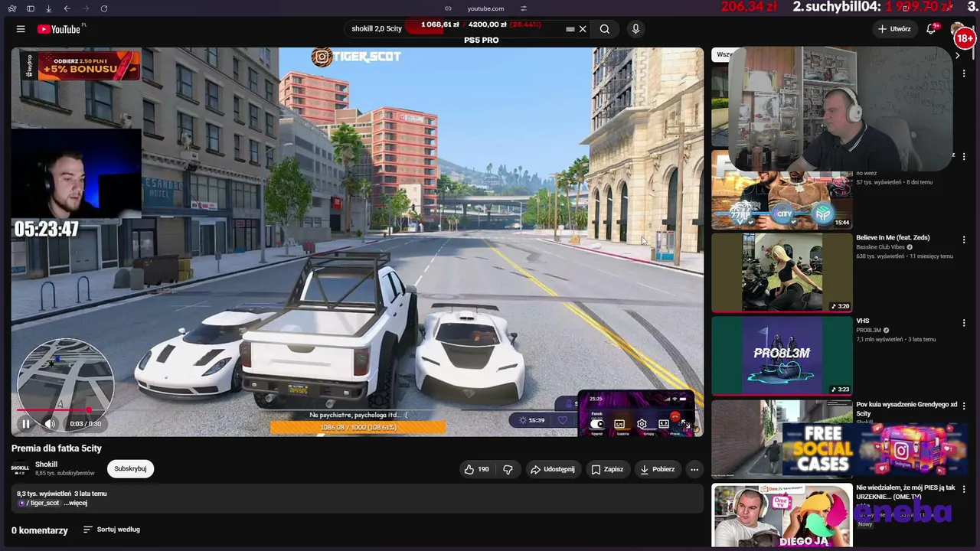Click the youtube.com address bar
This screenshot has width=980, height=551.
pyautogui.click(x=485, y=8)
